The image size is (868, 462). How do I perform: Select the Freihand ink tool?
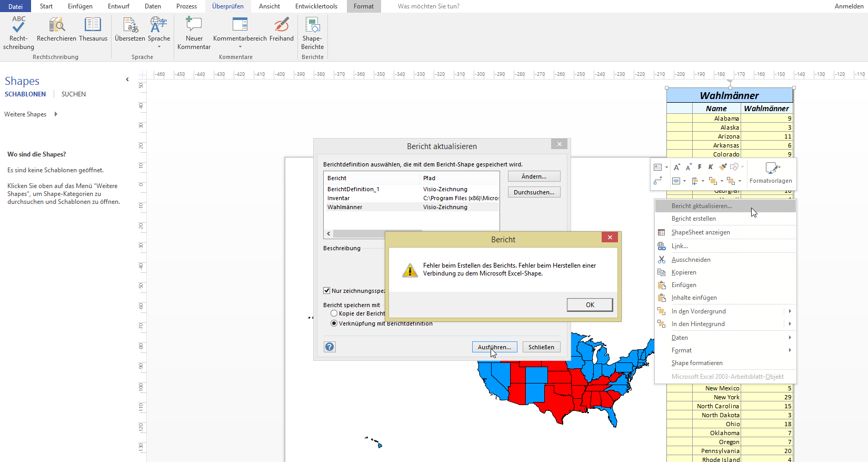tap(282, 26)
